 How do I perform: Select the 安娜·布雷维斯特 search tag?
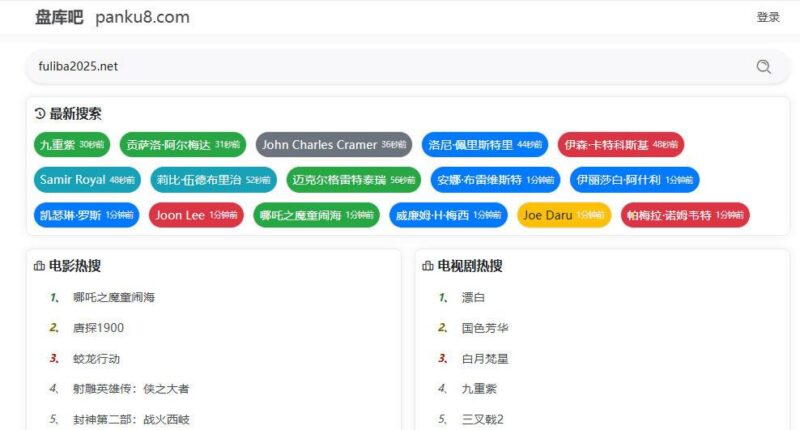click(x=495, y=180)
